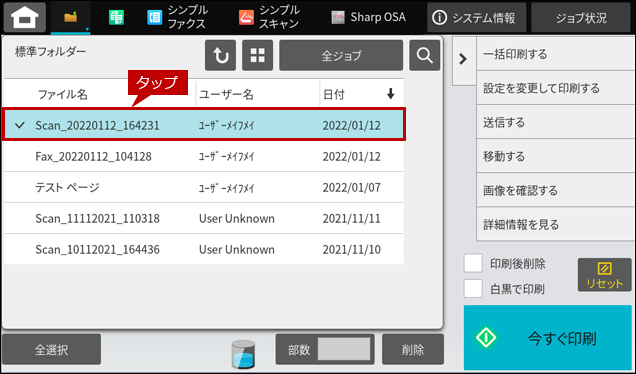Start printing with 今すぐ印刷

(x=548, y=337)
